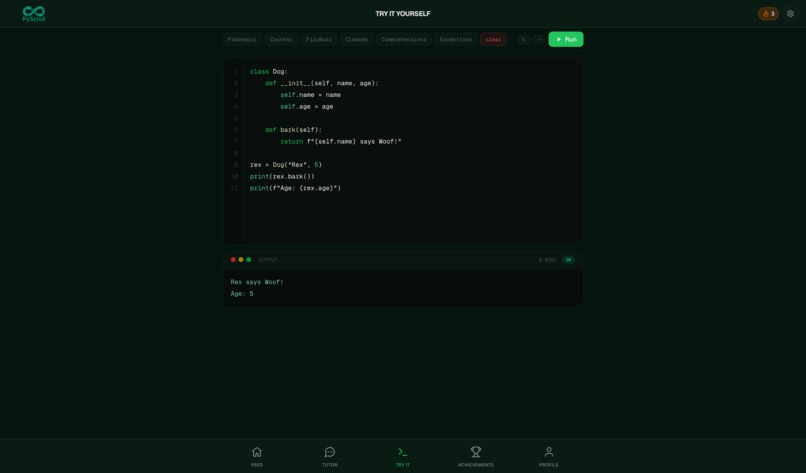806x473 pixels.
Task: Click the return f-string Woof line
Action: 341,142
